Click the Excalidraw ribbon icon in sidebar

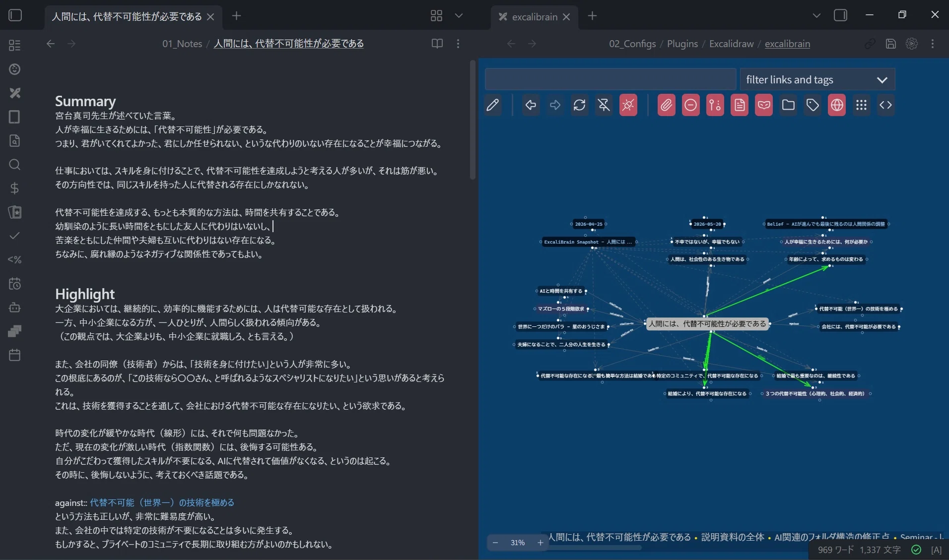tap(15, 93)
